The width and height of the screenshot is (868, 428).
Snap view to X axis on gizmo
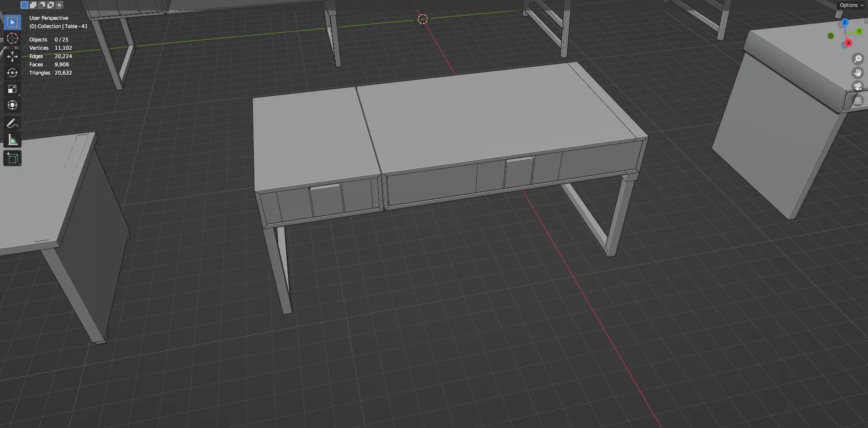tap(848, 43)
